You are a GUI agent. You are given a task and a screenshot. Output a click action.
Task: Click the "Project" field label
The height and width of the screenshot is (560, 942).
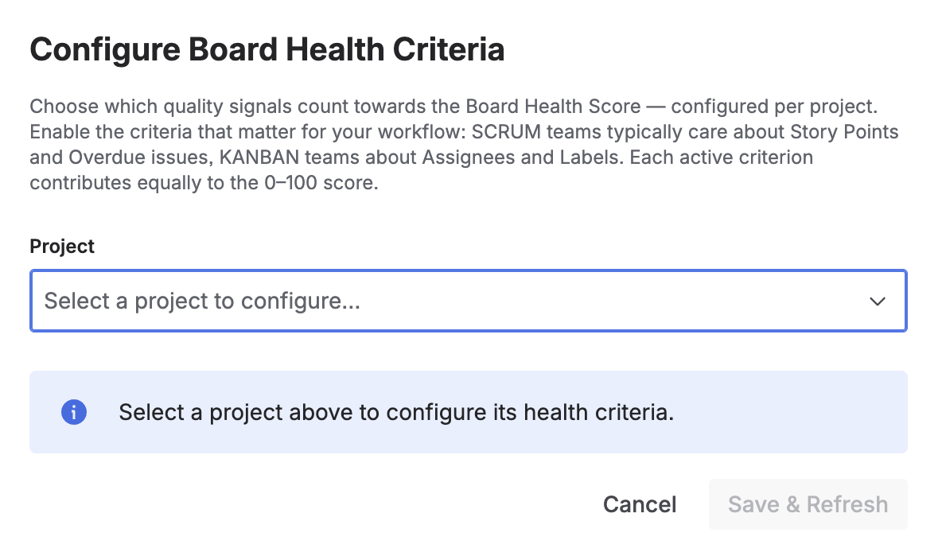point(61,247)
